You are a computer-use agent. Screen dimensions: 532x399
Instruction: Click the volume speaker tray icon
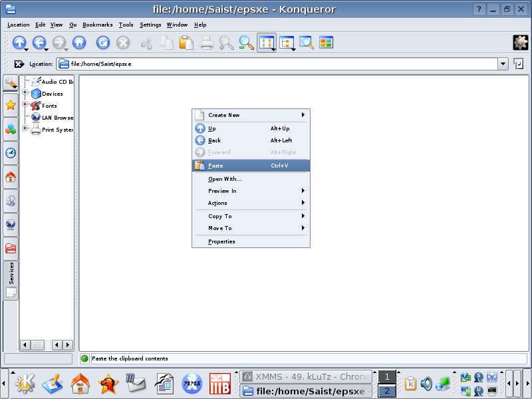(426, 384)
